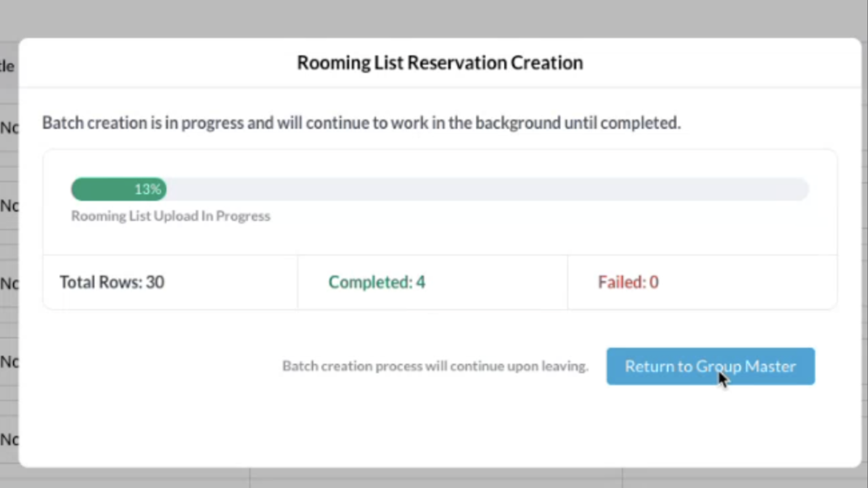Screen dimensions: 868x488
Task: Click the second 'No' cell behind the dialog
Action: 9,206
